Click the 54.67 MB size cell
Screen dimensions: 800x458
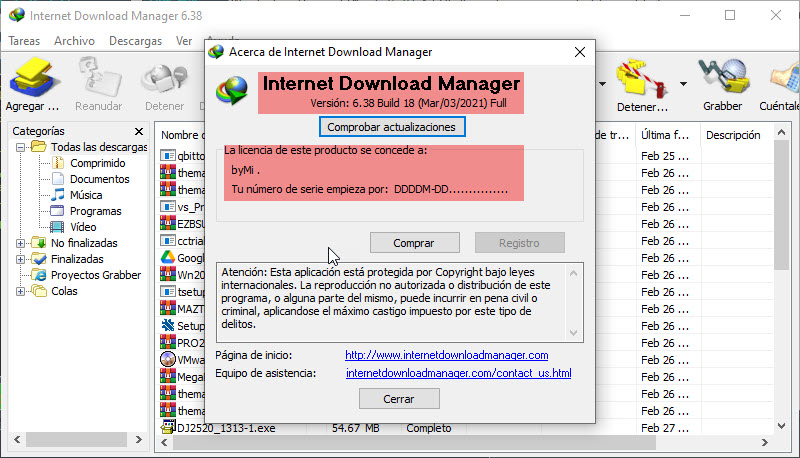click(x=356, y=428)
